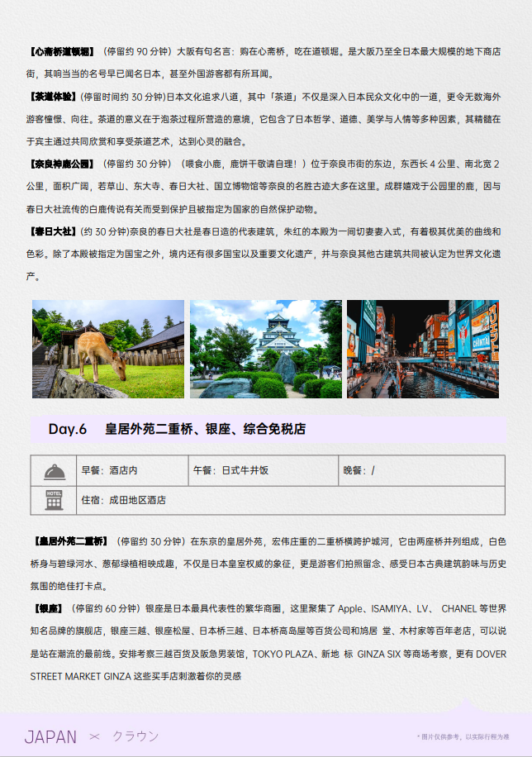
Task: Select the heading 【春日大社】
Action: pos(53,231)
